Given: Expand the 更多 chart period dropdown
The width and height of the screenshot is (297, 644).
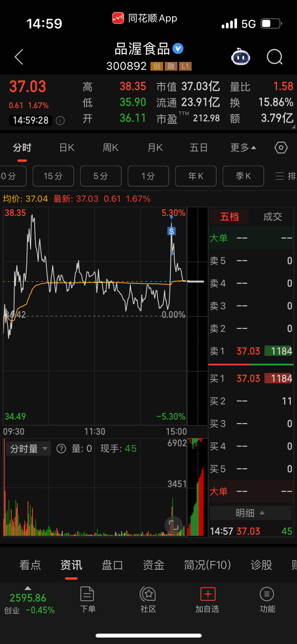Looking at the screenshot, I should [x=243, y=148].
